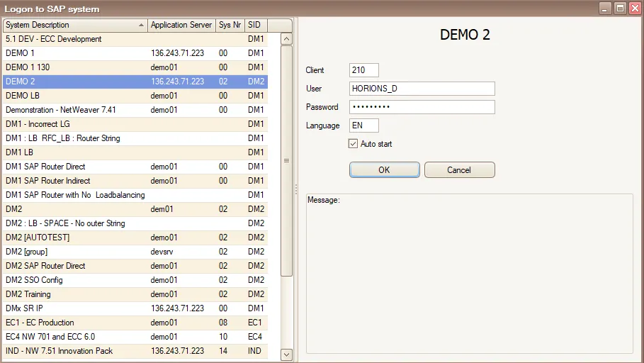Image resolution: width=644 pixels, height=363 pixels.
Task: Select 'DM1 SAP Router with No Loadbalancing' row
Action: [135, 195]
